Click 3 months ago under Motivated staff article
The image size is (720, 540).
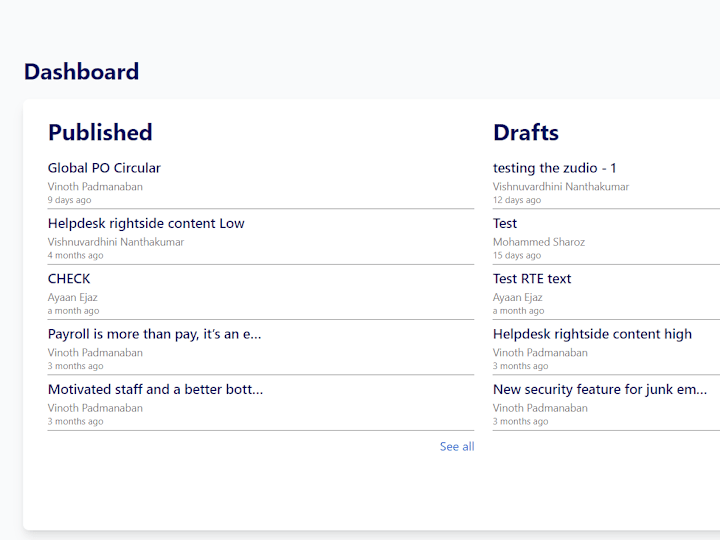(75, 422)
